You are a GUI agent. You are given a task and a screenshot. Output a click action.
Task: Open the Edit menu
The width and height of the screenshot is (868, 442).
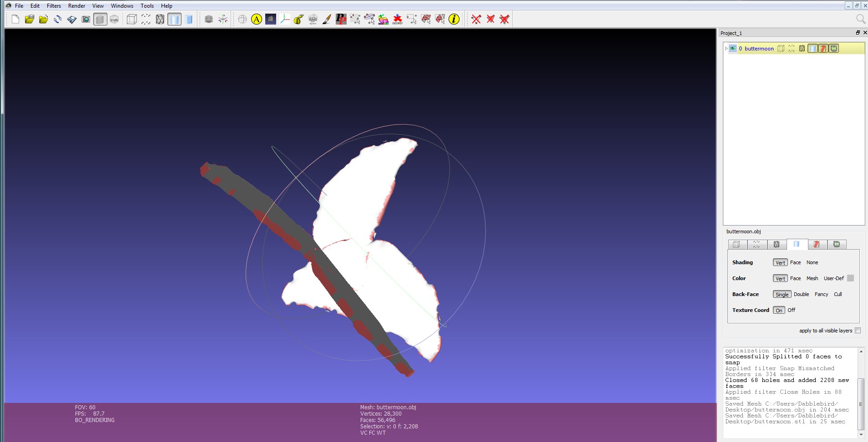pos(35,6)
